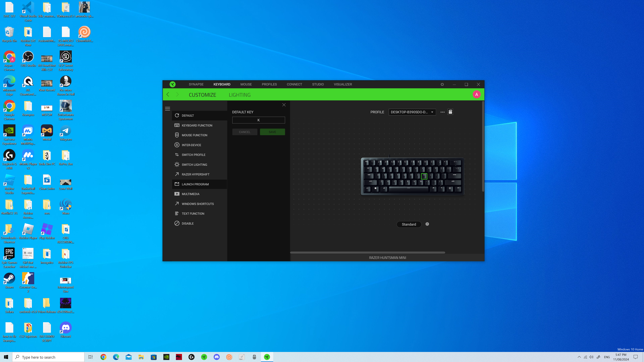This screenshot has height=362, width=644.
Task: Open the help question-mark icon beside Standard
Action: 427,224
